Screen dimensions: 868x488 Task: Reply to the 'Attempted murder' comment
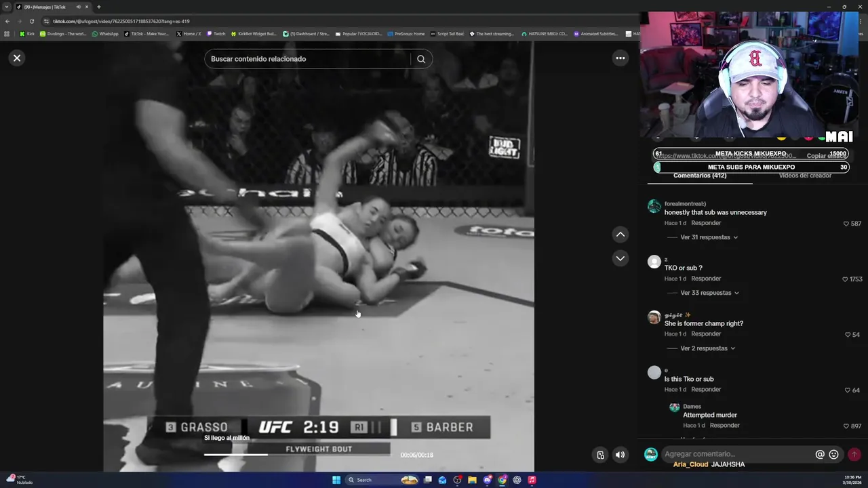point(724,426)
